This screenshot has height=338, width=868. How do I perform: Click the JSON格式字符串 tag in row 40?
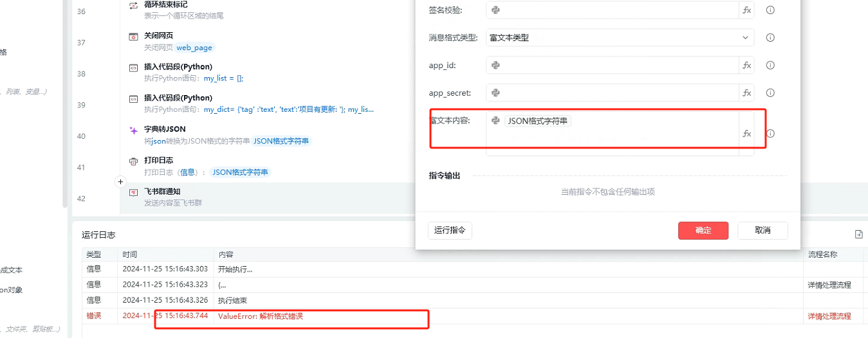coord(281,141)
